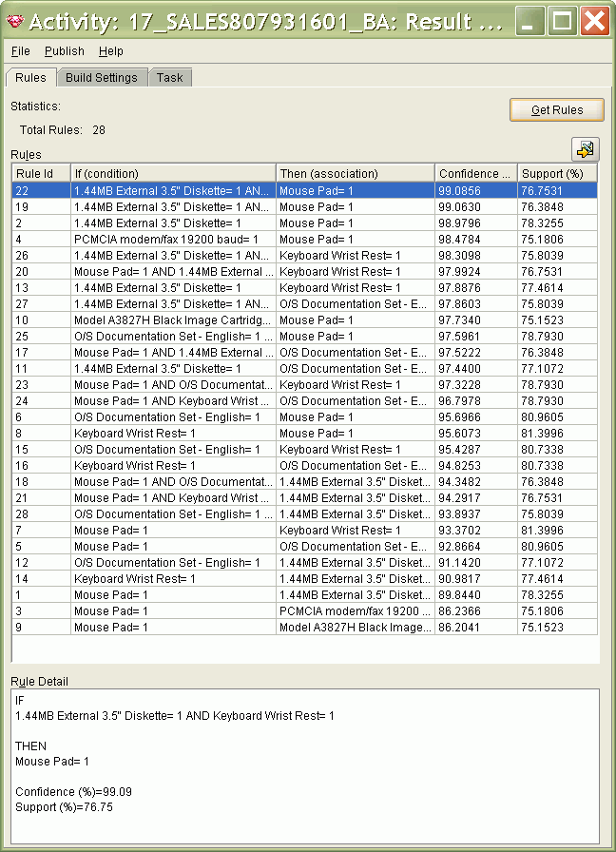
Task: Open the Publish menu
Action: [x=64, y=51]
